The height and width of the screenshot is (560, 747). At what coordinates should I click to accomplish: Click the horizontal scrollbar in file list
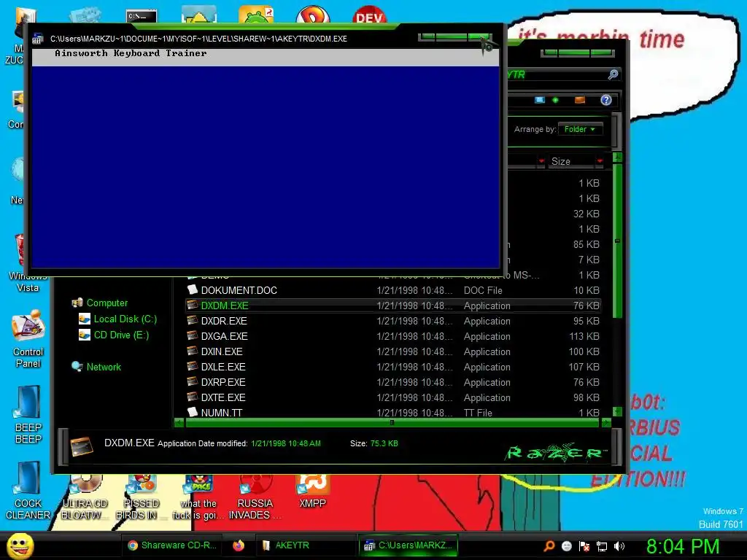click(x=392, y=422)
